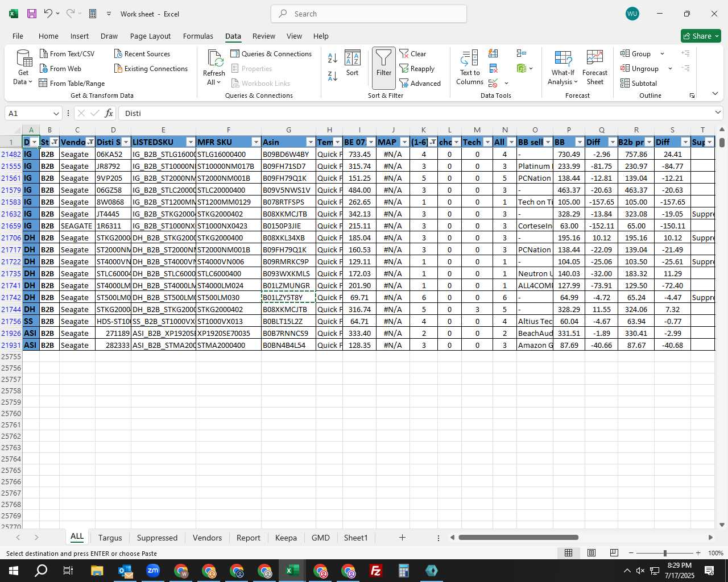728x582 pixels.
Task: Click the Share button
Action: 701,36
